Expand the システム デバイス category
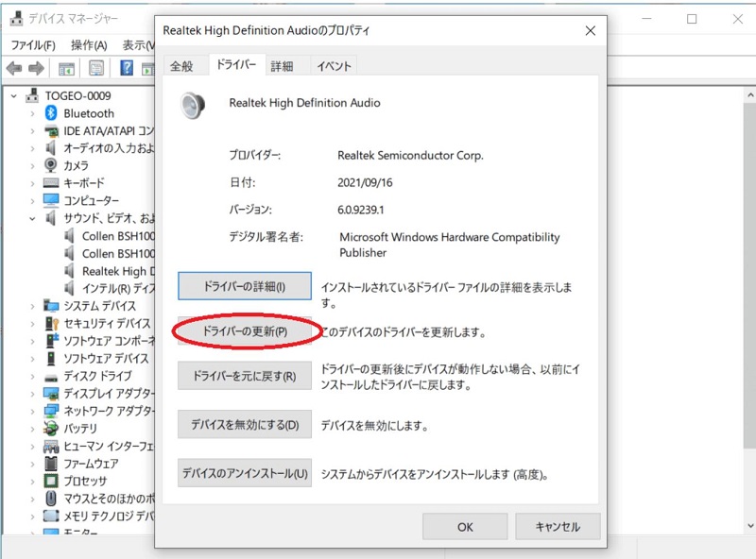Image resolution: width=756 pixels, height=559 pixels. (x=32, y=306)
